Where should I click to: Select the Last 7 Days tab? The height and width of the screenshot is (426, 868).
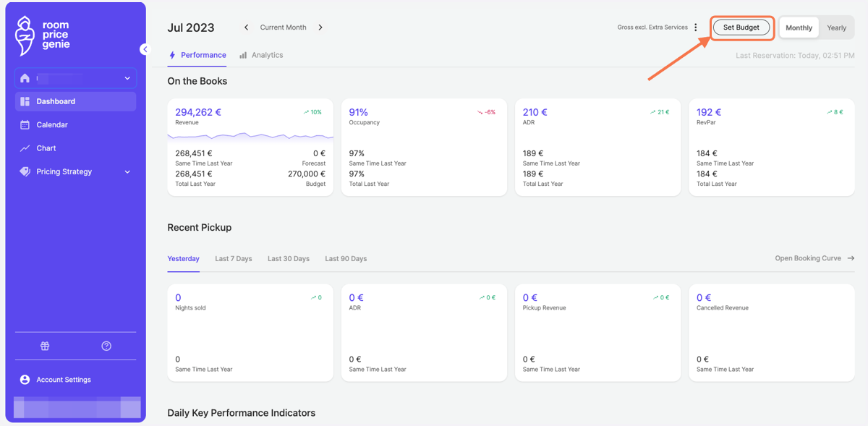coord(233,258)
